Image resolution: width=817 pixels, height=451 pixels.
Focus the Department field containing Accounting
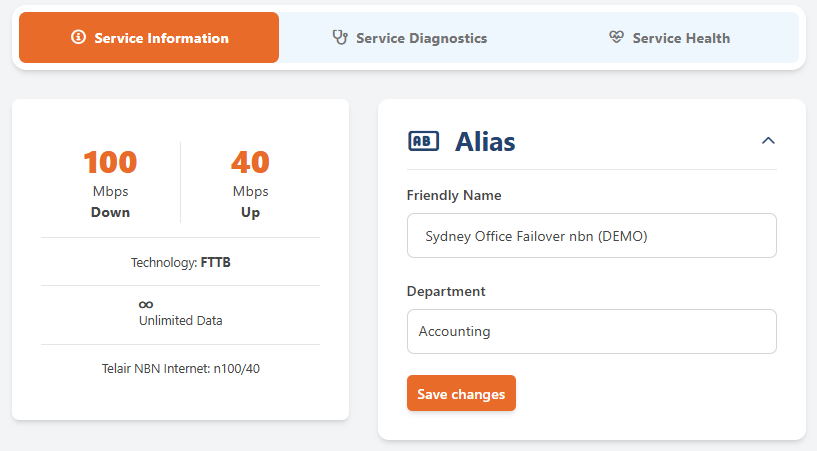pos(591,332)
